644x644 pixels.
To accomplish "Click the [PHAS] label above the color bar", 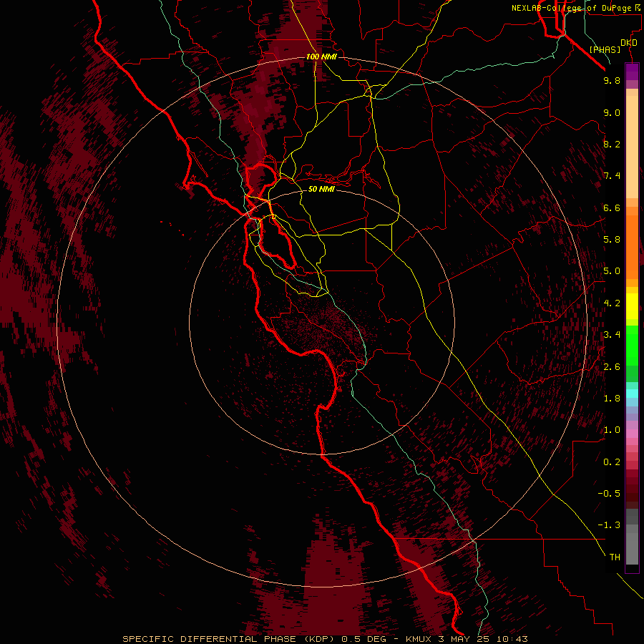I will coord(605,49).
